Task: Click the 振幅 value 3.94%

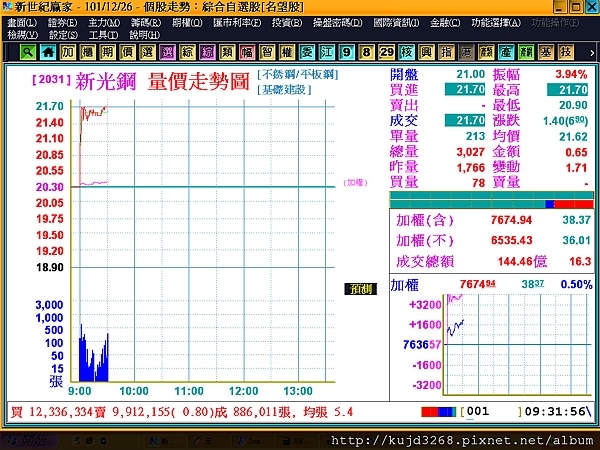Action: pyautogui.click(x=571, y=74)
